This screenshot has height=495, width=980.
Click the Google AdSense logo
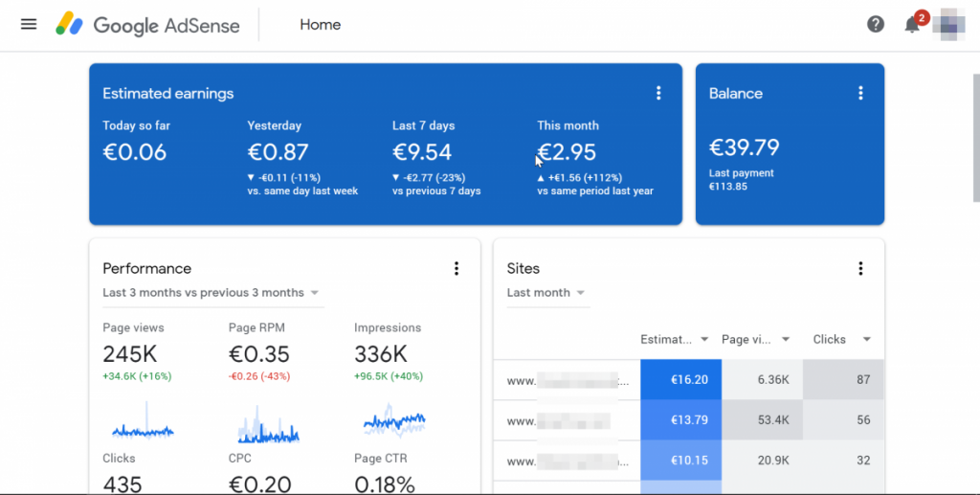coord(149,25)
